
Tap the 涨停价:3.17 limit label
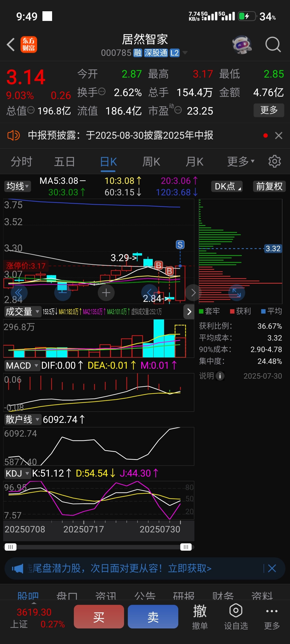point(26,266)
